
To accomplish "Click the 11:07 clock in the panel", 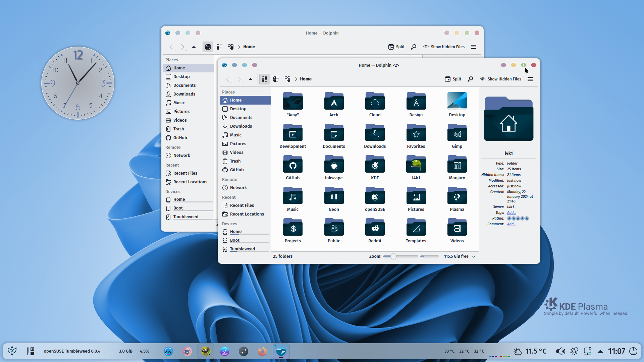I will pos(616,351).
